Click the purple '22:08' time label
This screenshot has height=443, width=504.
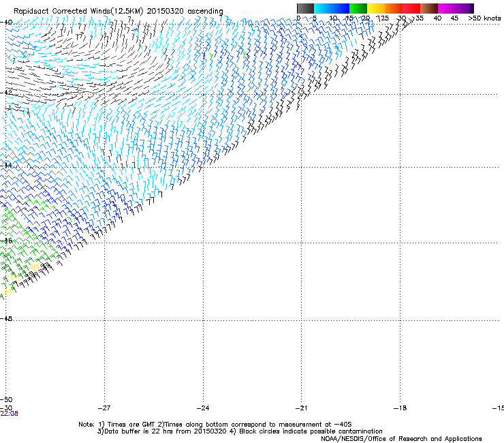pyautogui.click(x=10, y=414)
